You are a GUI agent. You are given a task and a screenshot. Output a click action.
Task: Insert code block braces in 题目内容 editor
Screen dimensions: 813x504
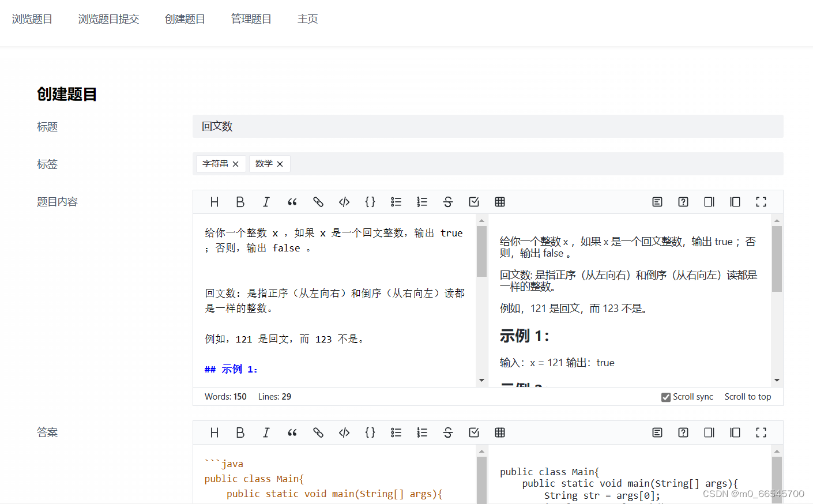(x=370, y=202)
